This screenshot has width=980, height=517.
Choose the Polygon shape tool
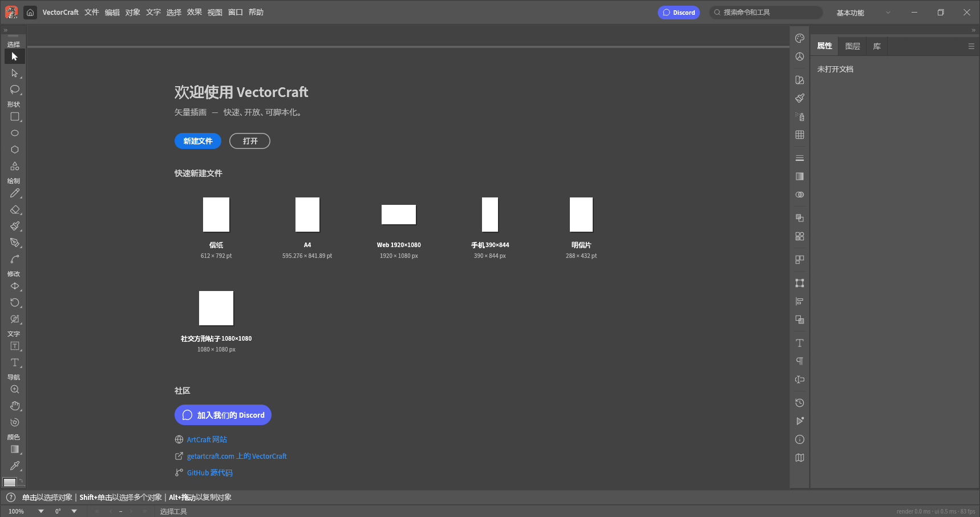coord(15,150)
